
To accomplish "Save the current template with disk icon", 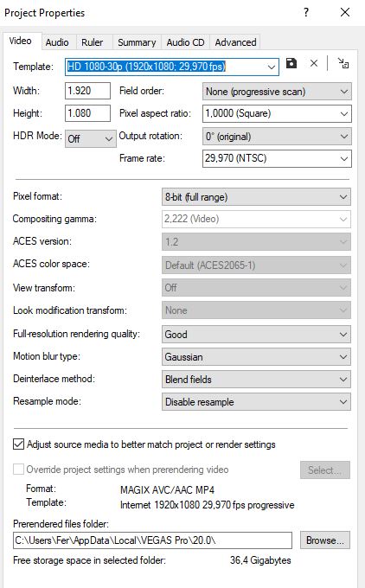I will 291,63.
